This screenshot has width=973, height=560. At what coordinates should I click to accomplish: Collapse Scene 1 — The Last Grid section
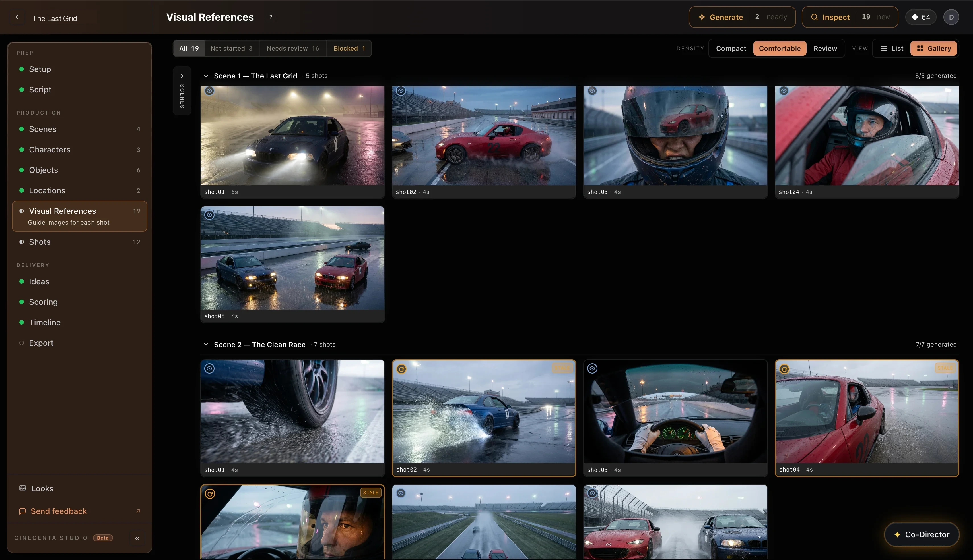pyautogui.click(x=206, y=76)
